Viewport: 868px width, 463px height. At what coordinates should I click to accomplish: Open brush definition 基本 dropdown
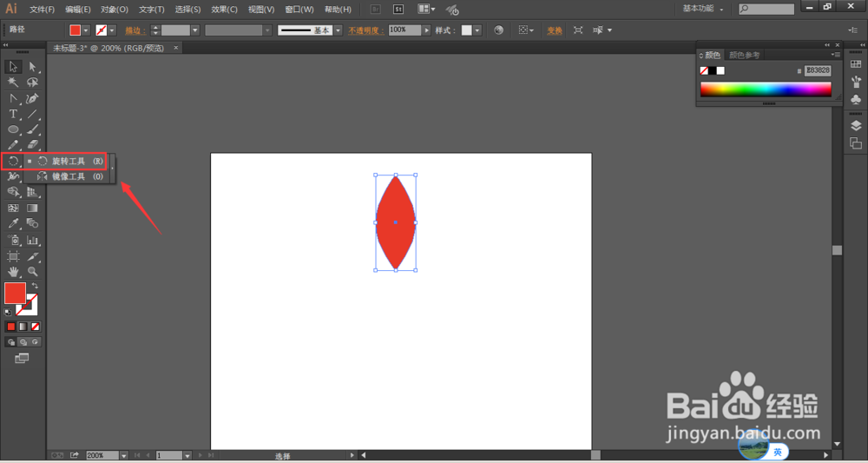tap(339, 30)
